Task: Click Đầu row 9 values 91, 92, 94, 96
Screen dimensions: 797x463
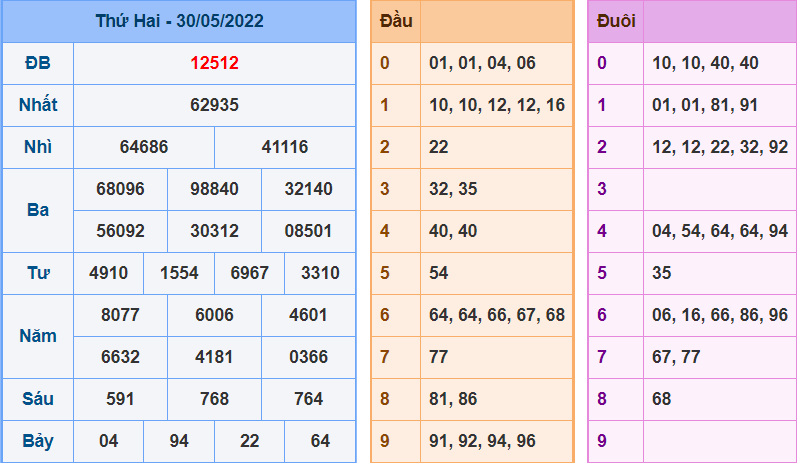Action: [x=482, y=441]
